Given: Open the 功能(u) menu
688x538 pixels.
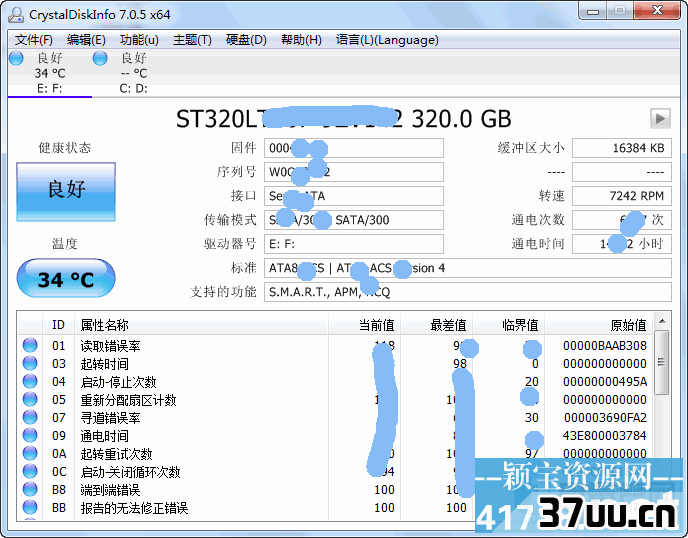Looking at the screenshot, I should pos(139,40).
